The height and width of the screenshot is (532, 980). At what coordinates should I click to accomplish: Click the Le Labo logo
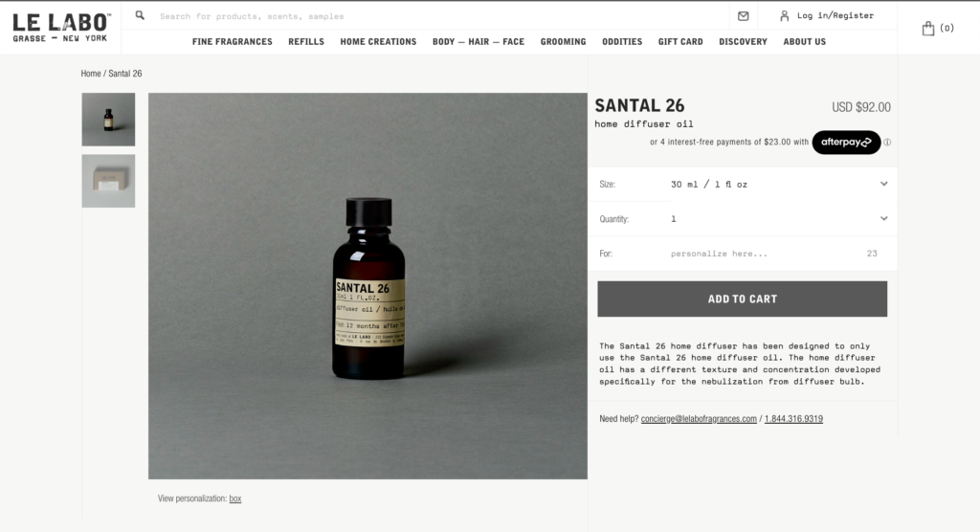pos(61,28)
